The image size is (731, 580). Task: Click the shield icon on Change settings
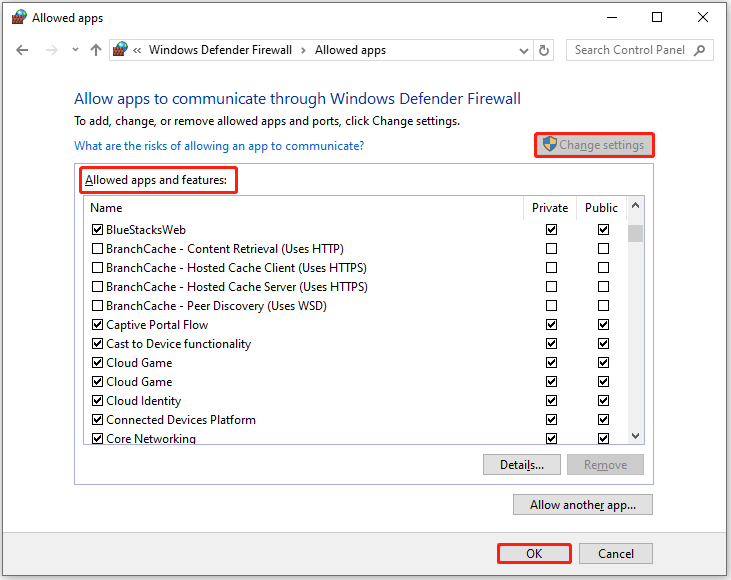pos(550,144)
